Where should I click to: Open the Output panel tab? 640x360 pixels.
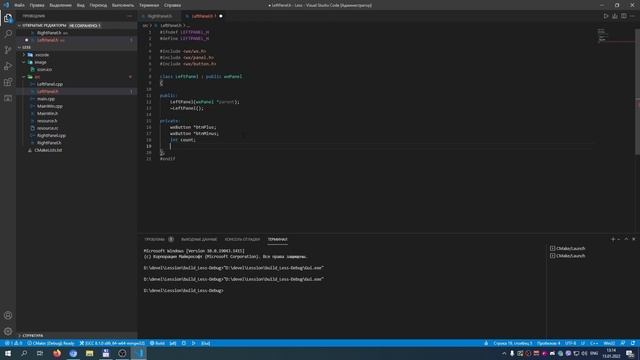click(199, 239)
